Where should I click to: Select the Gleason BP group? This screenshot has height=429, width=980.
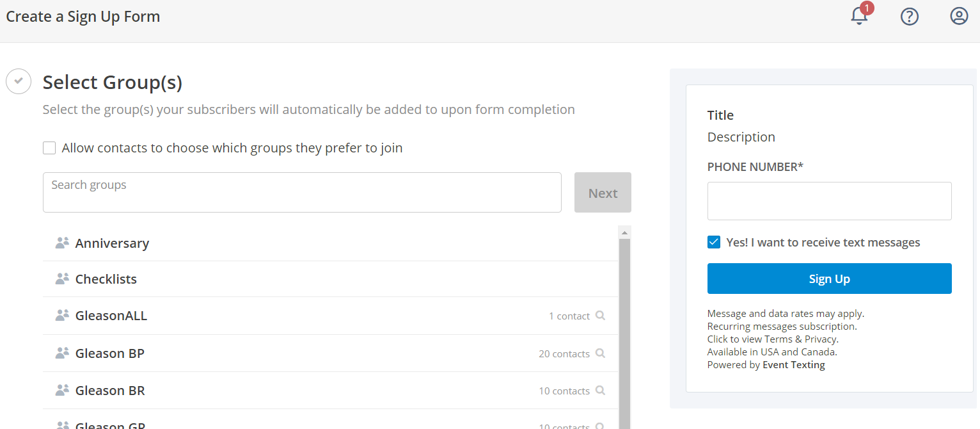point(330,353)
